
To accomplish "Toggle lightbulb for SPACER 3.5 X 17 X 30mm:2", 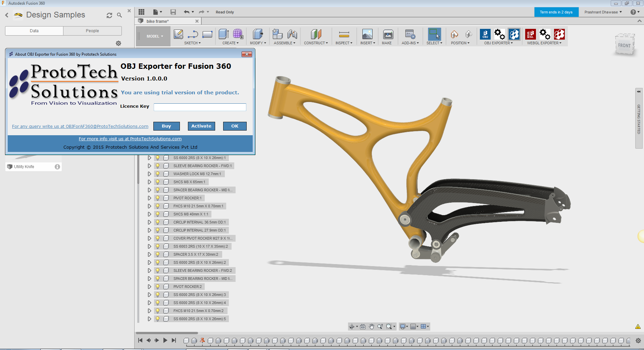I will [x=157, y=254].
